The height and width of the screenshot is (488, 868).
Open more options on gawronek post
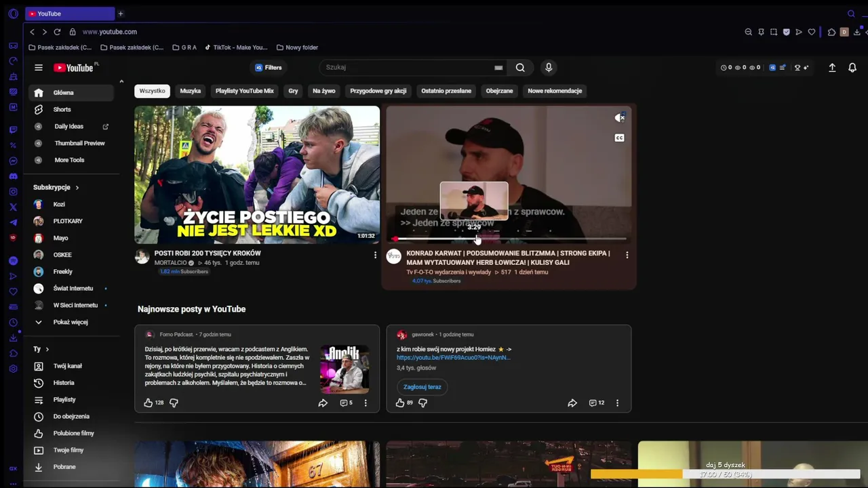tap(617, 403)
